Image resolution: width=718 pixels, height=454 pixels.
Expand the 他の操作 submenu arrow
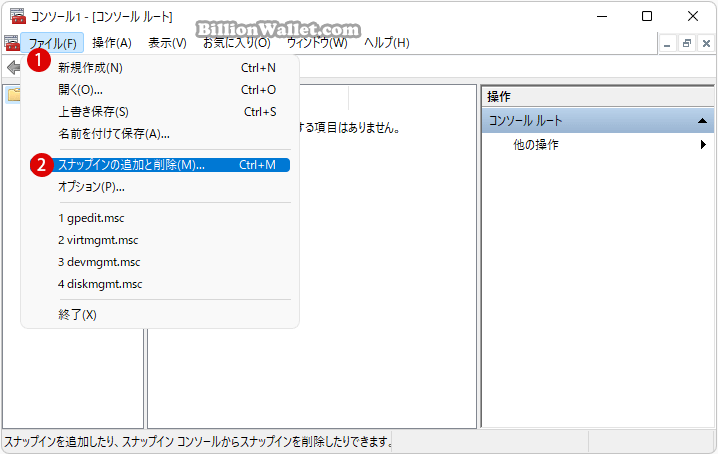point(703,145)
